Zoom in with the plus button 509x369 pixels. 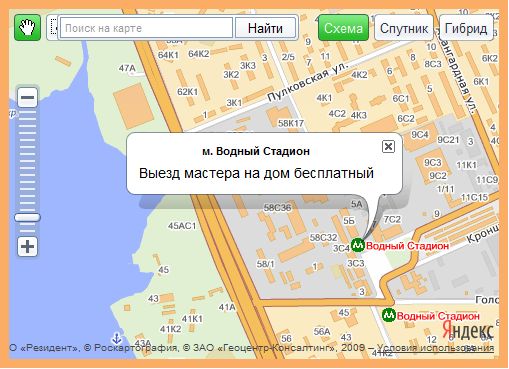(27, 247)
